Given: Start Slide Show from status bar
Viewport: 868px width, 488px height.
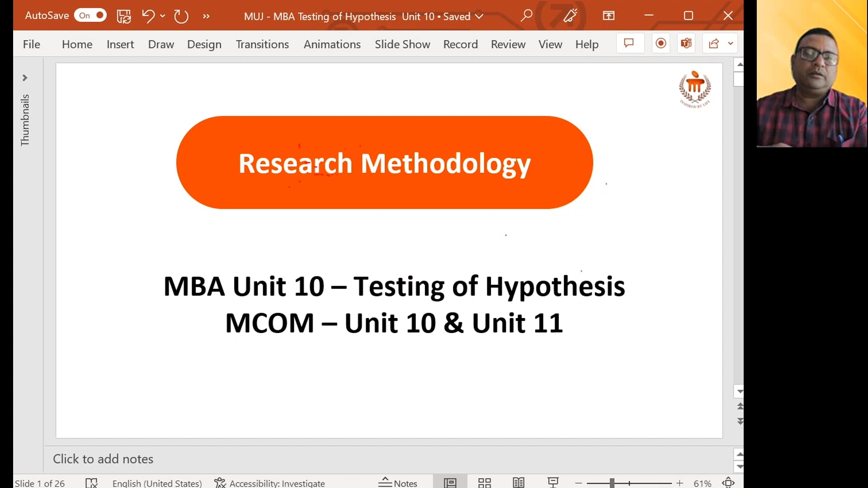Looking at the screenshot, I should pos(553,483).
